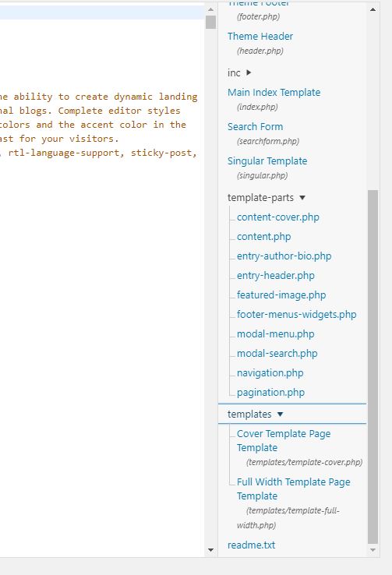The height and width of the screenshot is (575, 392).
Task: Open readme.txt file
Action: 251,545
